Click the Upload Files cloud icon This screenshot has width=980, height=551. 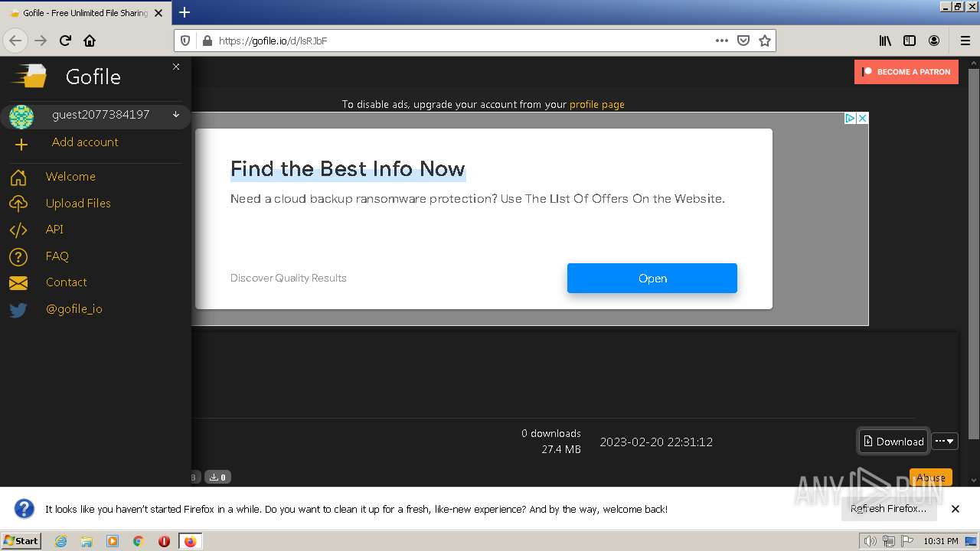[18, 204]
